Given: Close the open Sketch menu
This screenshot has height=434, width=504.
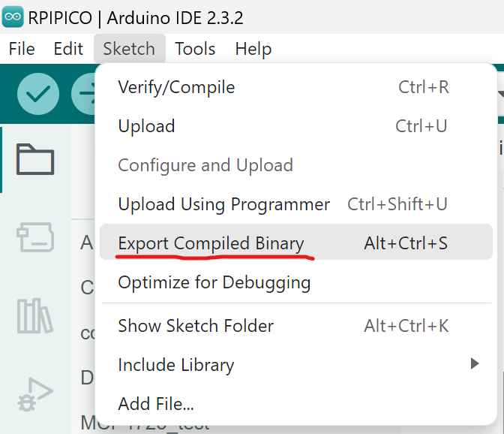Looking at the screenshot, I should (x=130, y=49).
